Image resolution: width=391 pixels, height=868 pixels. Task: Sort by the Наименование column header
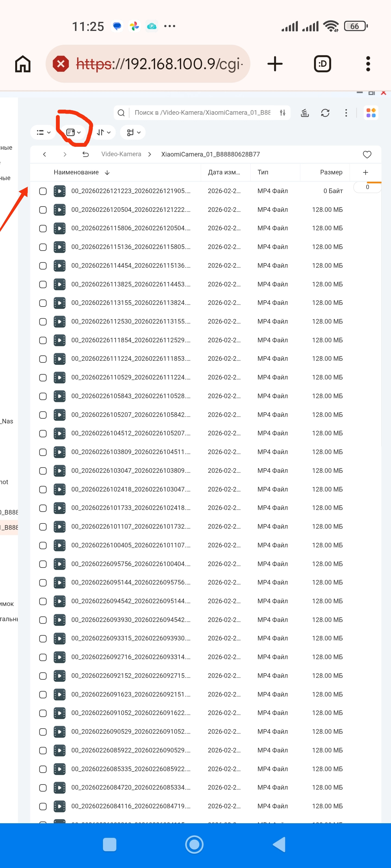coord(76,172)
